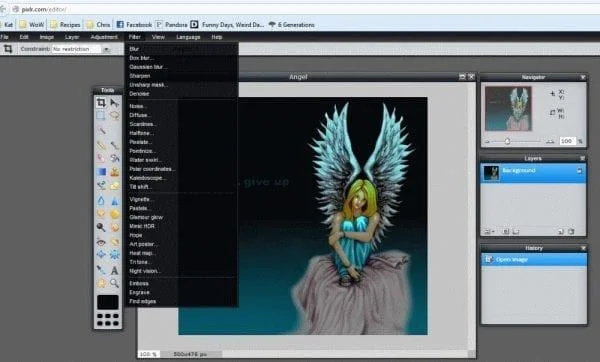Select the Wand tool
Viewport: 600px width, 362px height.
point(101,131)
